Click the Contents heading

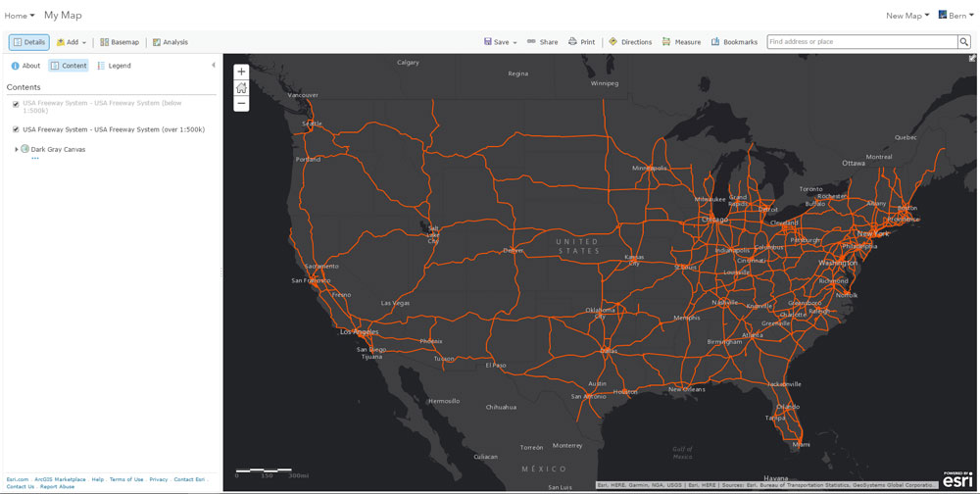pyautogui.click(x=24, y=87)
